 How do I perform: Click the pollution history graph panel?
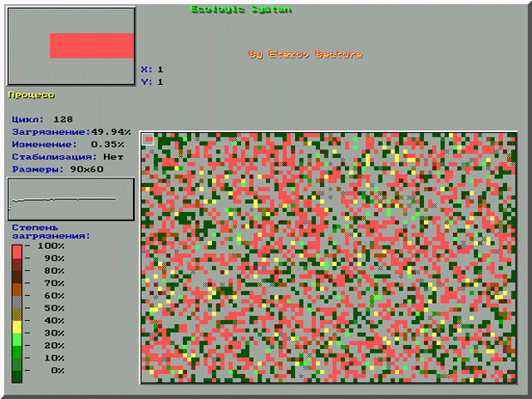tap(71, 199)
